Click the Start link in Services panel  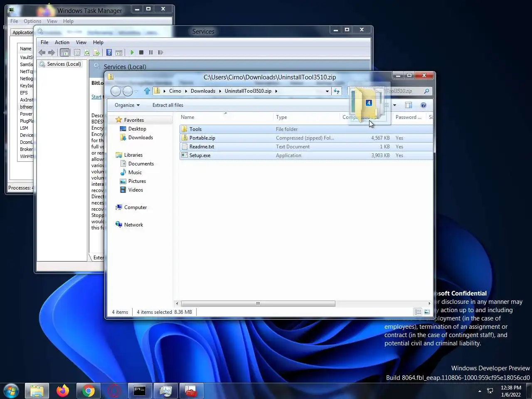click(x=96, y=97)
